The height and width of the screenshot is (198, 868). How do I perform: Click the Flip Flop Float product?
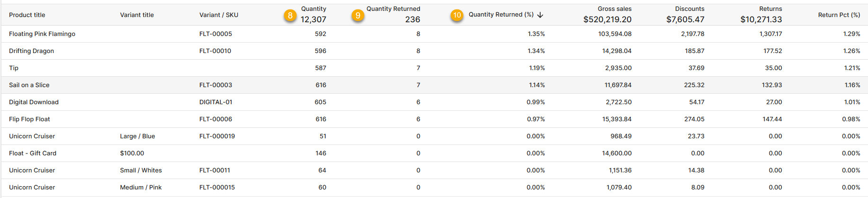29,119
